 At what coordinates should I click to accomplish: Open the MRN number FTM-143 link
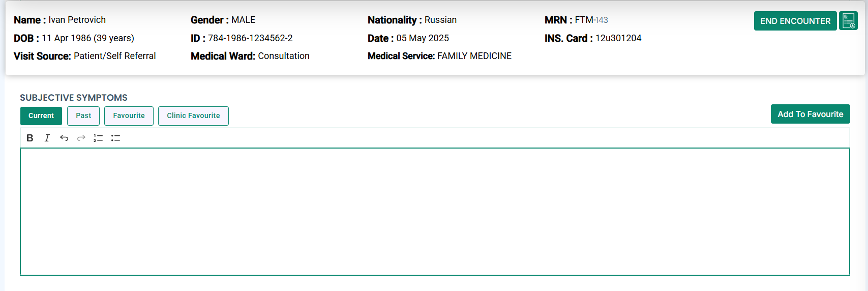pos(591,20)
